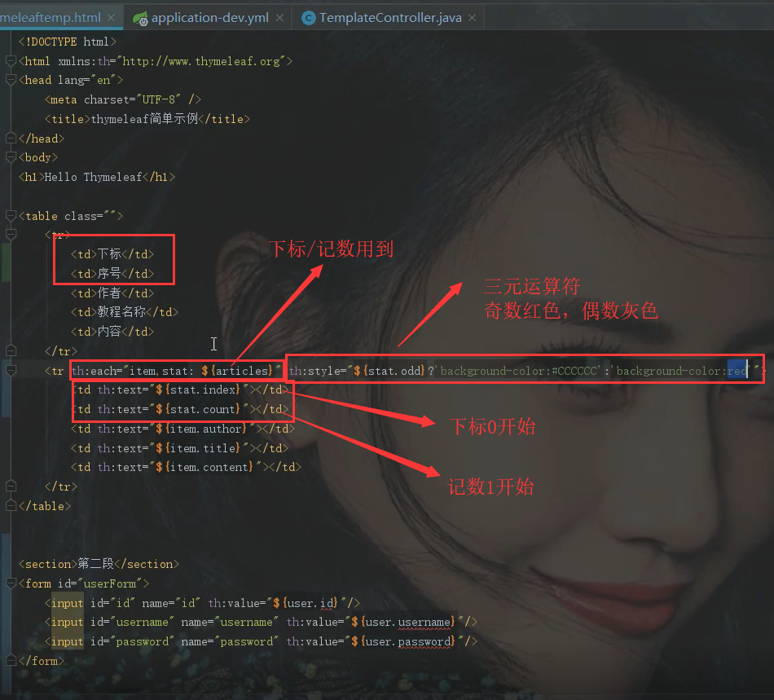
Task: Switch to the TemplateController.java tab
Action: tap(390, 18)
